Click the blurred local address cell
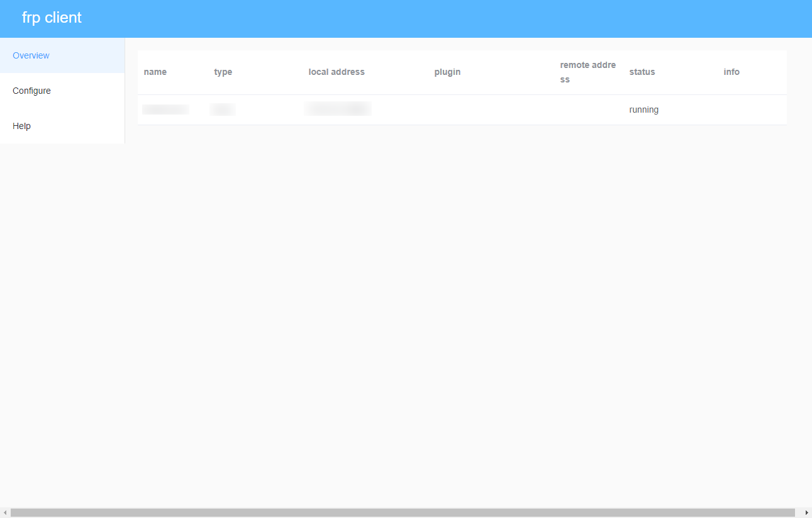812x518 pixels. (338, 109)
